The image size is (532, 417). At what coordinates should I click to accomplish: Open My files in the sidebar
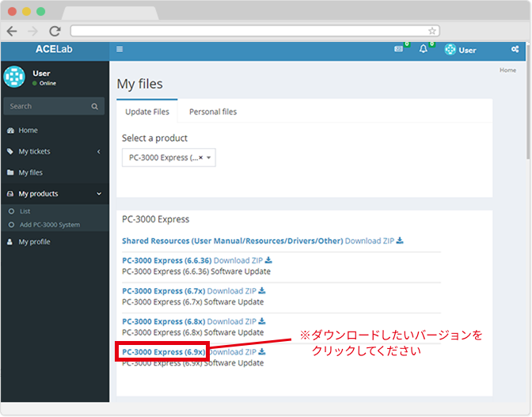point(30,172)
